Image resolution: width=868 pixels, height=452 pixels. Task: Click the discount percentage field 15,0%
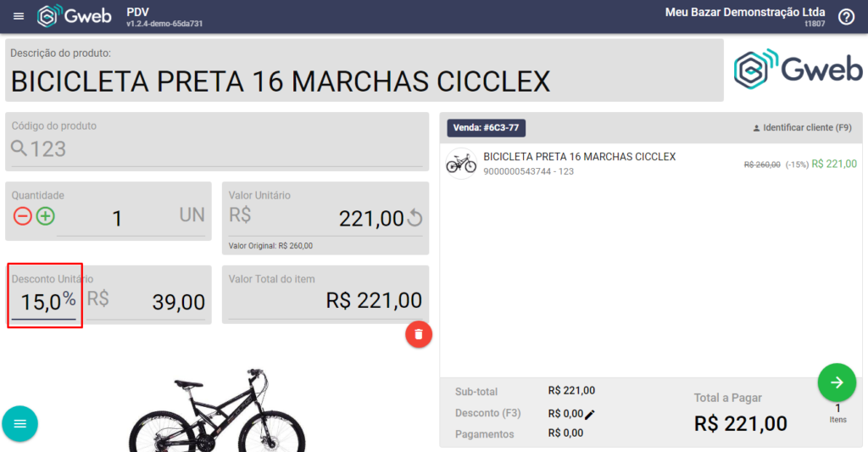point(44,303)
